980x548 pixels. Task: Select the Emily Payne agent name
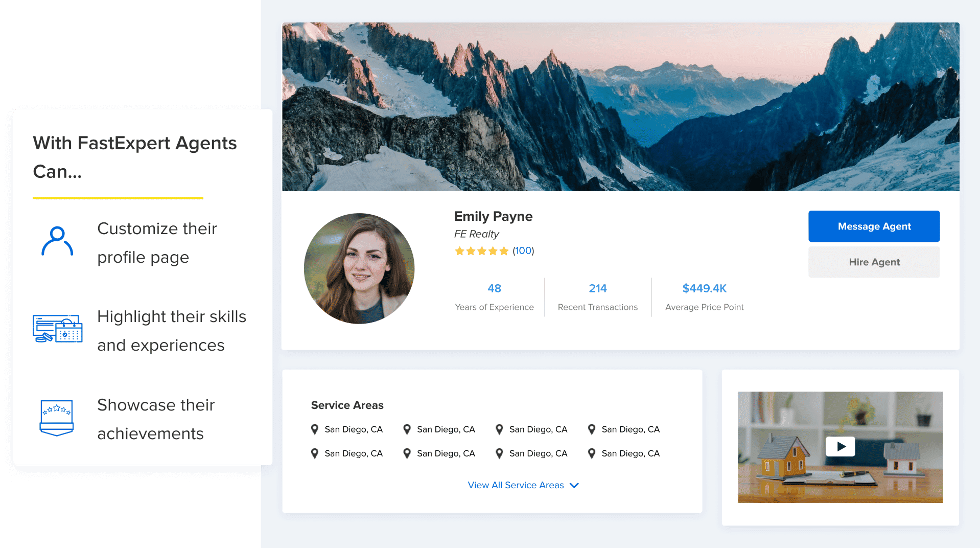coord(493,216)
